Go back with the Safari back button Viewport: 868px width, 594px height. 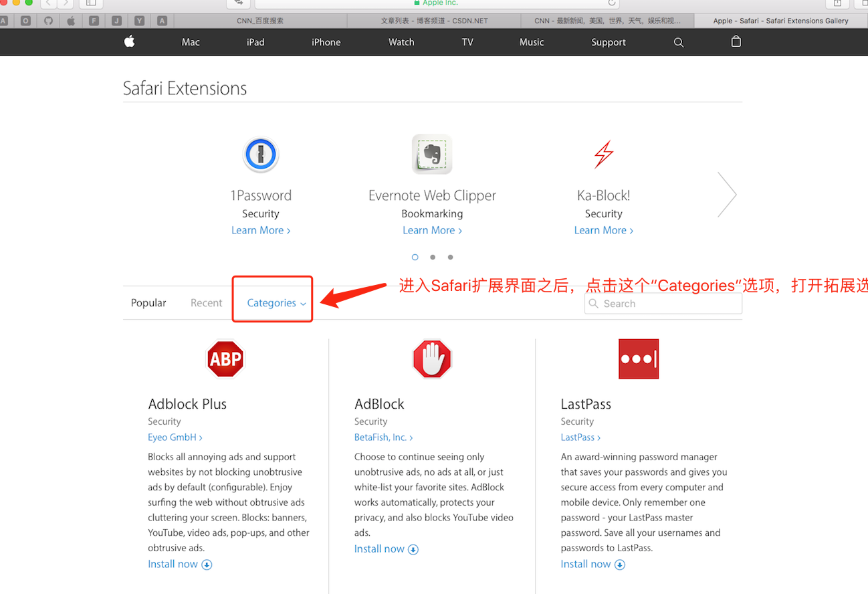pyautogui.click(x=48, y=3)
